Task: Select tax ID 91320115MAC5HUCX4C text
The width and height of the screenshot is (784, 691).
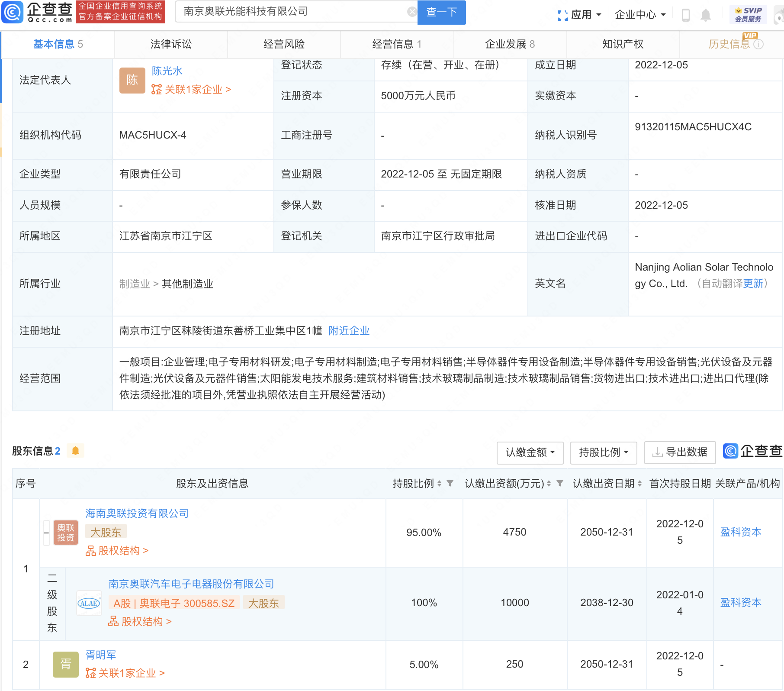Action: click(693, 127)
